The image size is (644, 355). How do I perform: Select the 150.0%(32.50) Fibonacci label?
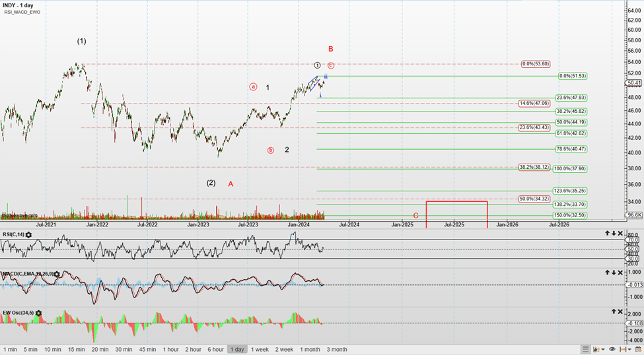[x=569, y=215]
